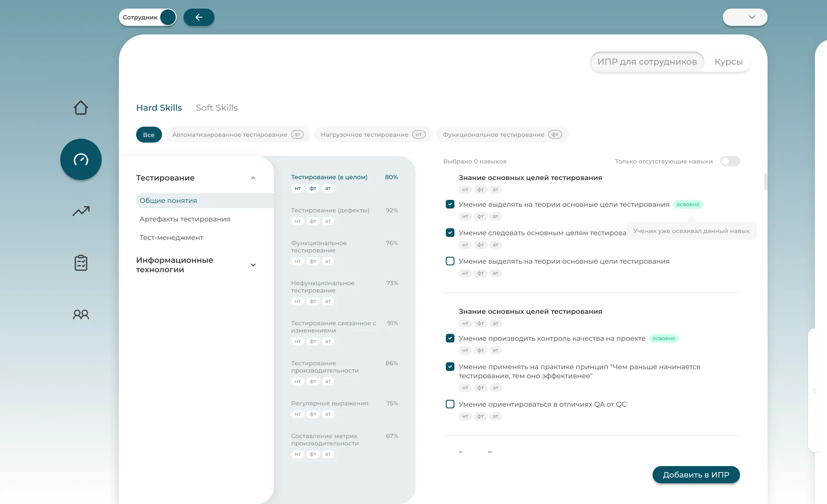The image size is (827, 504).
Task: Select 'Артефакты тестирования' in the tree
Action: coord(185,219)
